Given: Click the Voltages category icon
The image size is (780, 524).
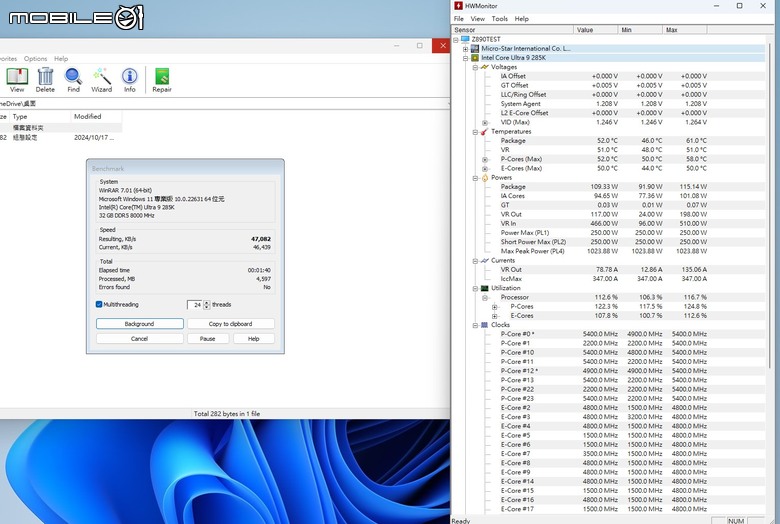Looking at the screenshot, I should (485, 67).
